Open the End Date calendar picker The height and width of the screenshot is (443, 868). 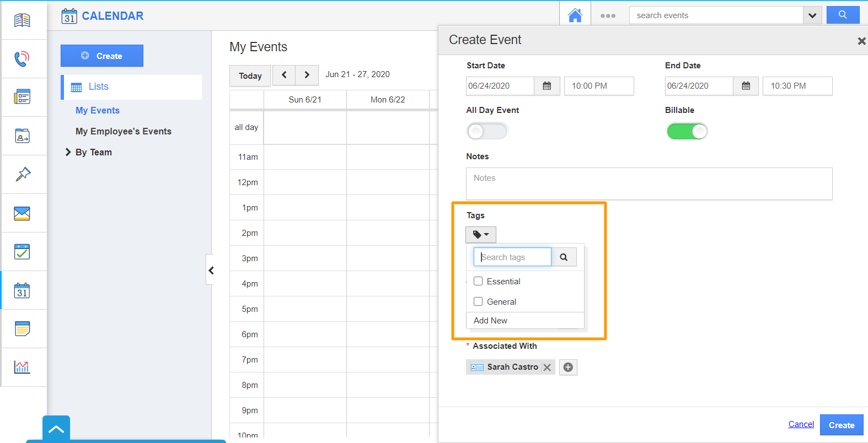coord(746,86)
